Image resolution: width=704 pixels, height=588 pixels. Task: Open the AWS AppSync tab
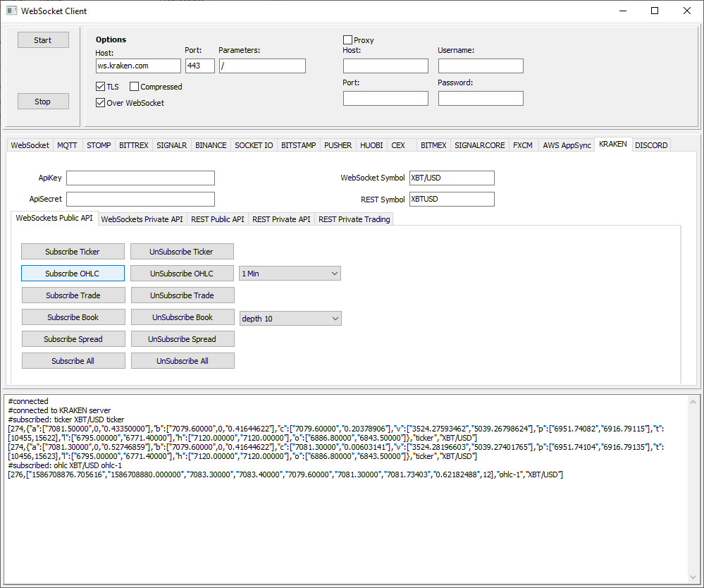pos(567,145)
